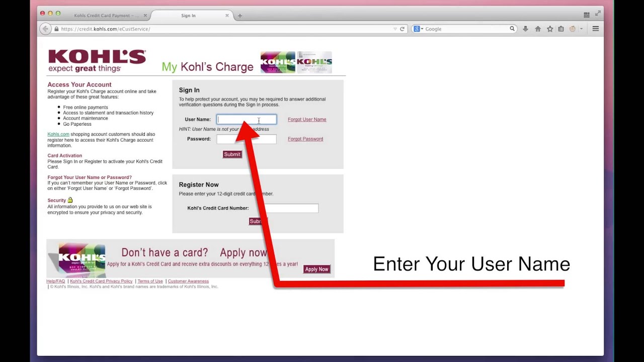Toggle full screen with the arrows icon
The width and height of the screenshot is (644, 362).
598,14
